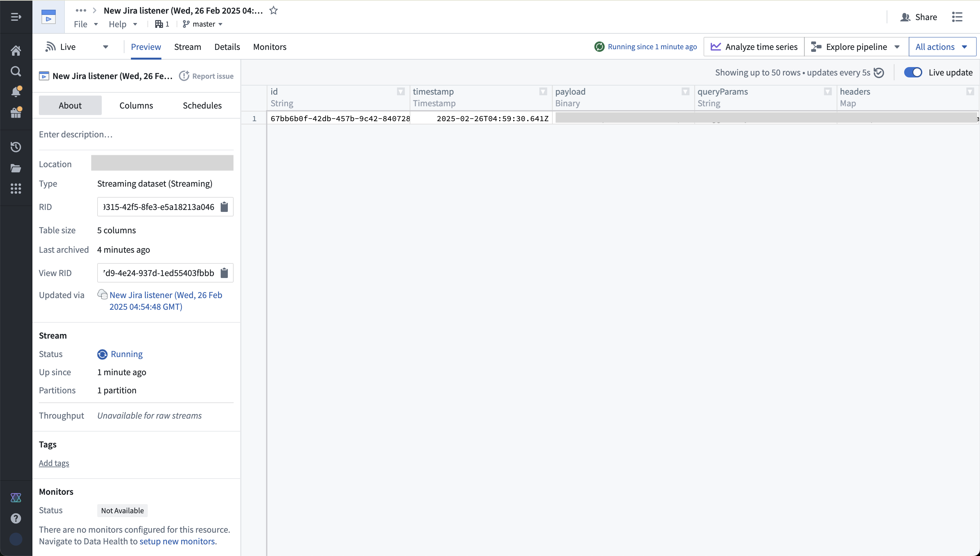The width and height of the screenshot is (980, 556).
Task: Open the files folder icon in sidebar
Action: 16,168
